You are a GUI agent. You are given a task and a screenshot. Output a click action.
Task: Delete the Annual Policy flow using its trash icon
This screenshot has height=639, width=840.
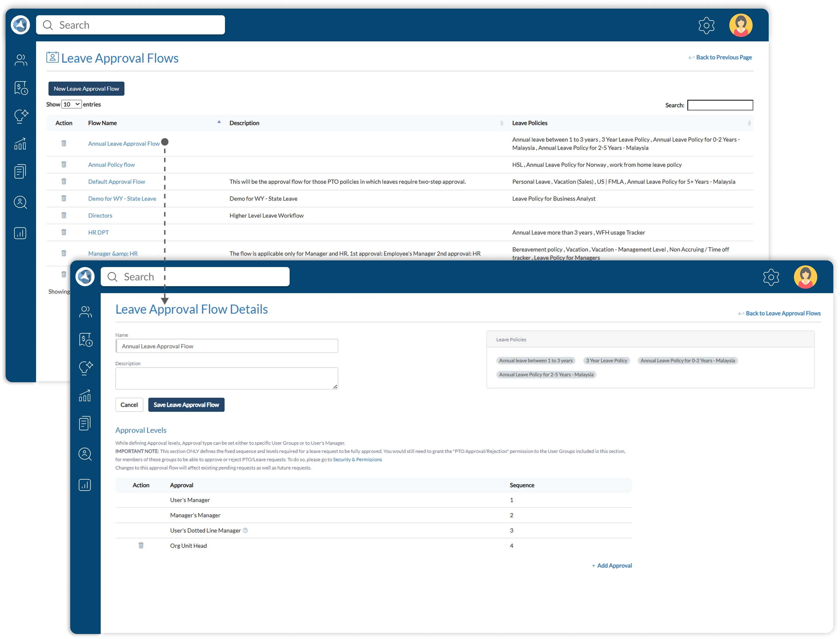tap(64, 164)
